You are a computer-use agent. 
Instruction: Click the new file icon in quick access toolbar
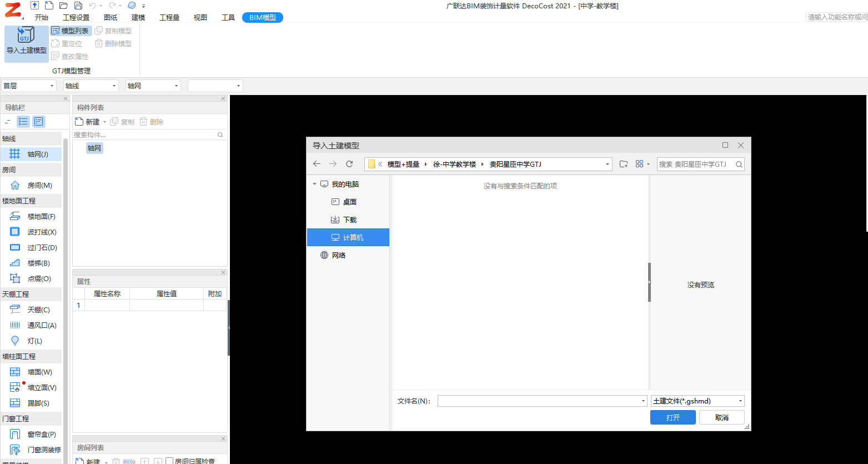[x=49, y=6]
